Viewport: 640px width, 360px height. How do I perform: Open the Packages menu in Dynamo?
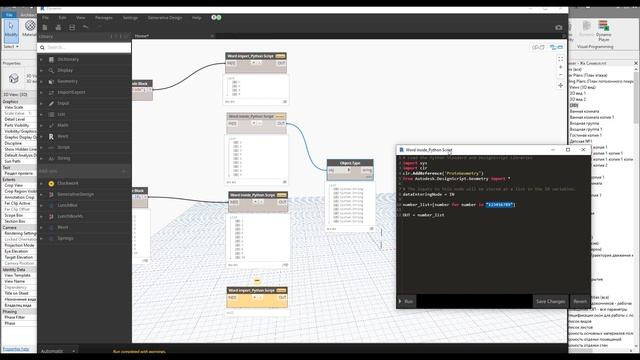[104, 18]
